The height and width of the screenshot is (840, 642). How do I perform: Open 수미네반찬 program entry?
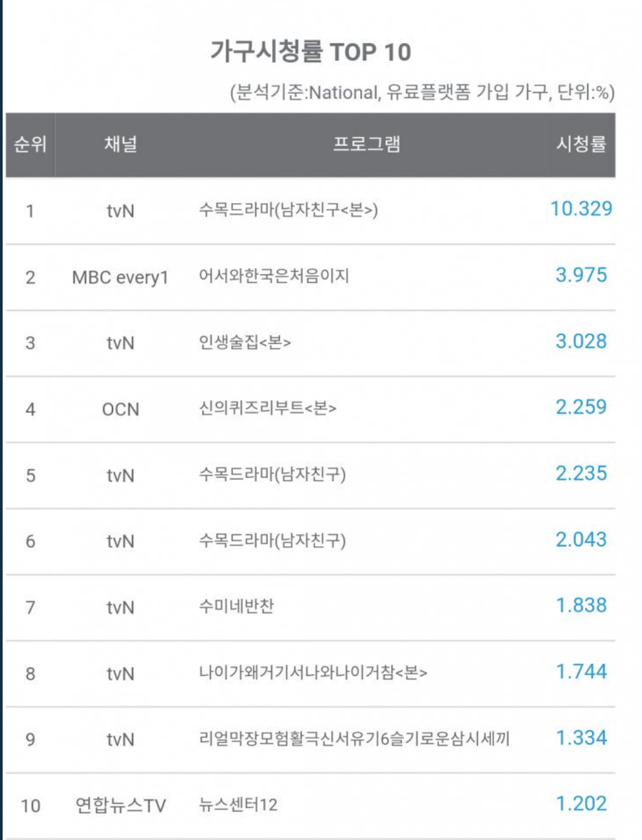(236, 606)
